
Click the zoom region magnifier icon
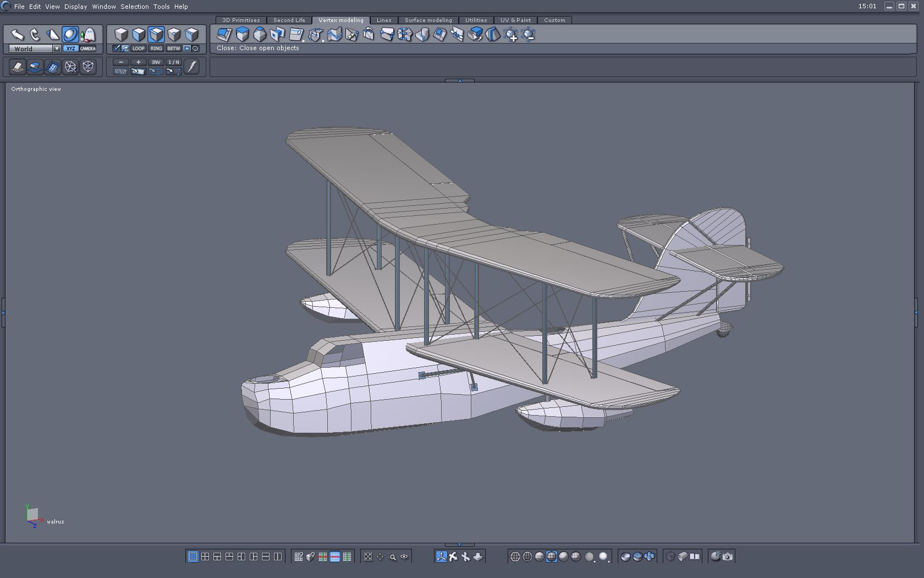392,557
